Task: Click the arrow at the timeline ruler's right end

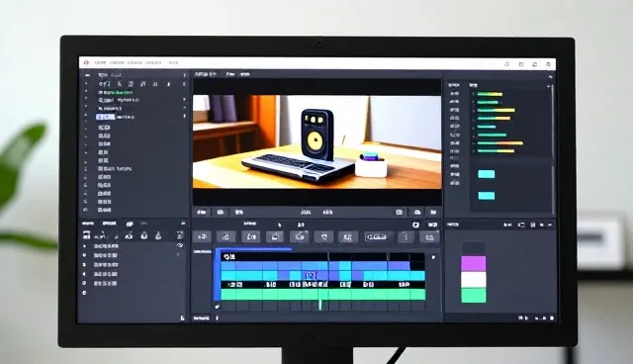Action: click(x=433, y=257)
